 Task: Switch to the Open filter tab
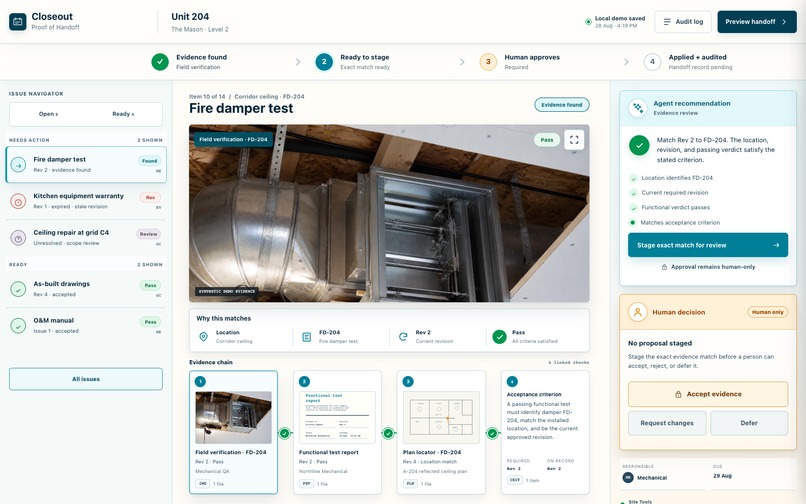tap(48, 114)
